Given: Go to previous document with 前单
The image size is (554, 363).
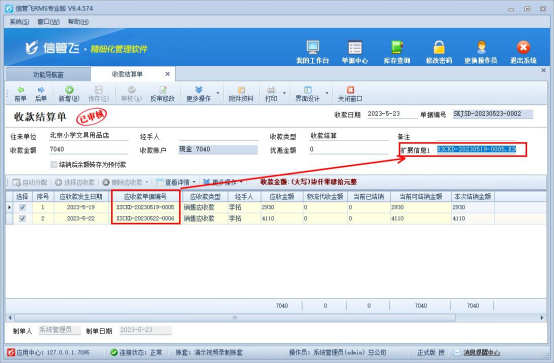Looking at the screenshot, I should [x=20, y=94].
